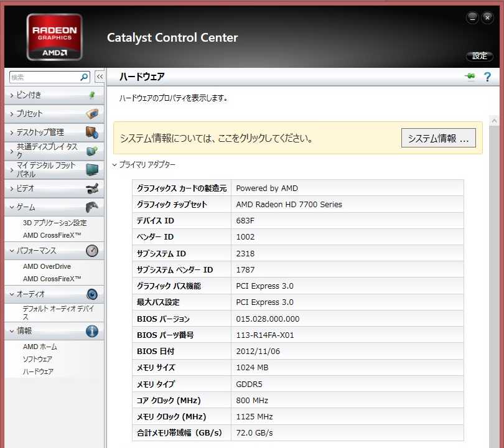The image size is (504, 448).
Task: Collapse the オーディオ section
Action: pos(54,294)
